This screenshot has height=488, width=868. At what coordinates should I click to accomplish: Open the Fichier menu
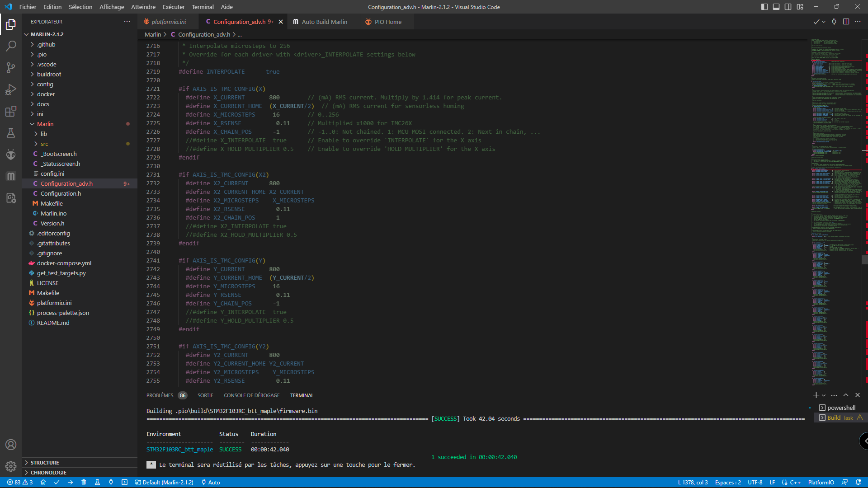(x=28, y=7)
